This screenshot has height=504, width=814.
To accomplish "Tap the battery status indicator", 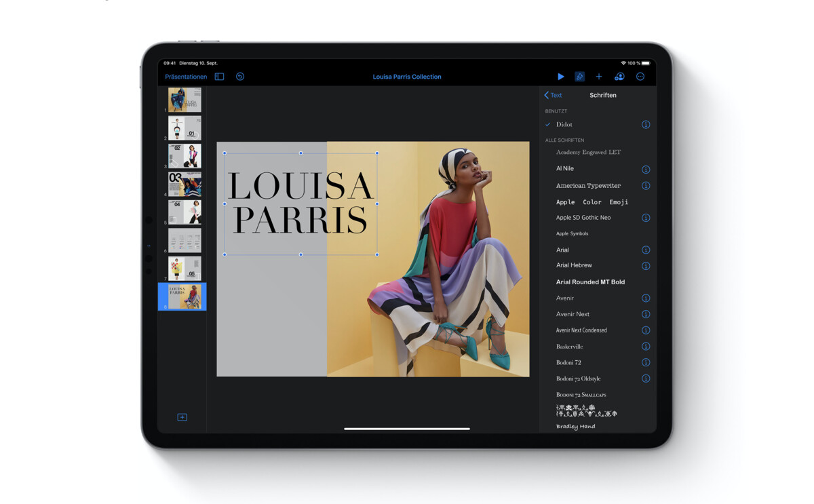I will pos(646,63).
